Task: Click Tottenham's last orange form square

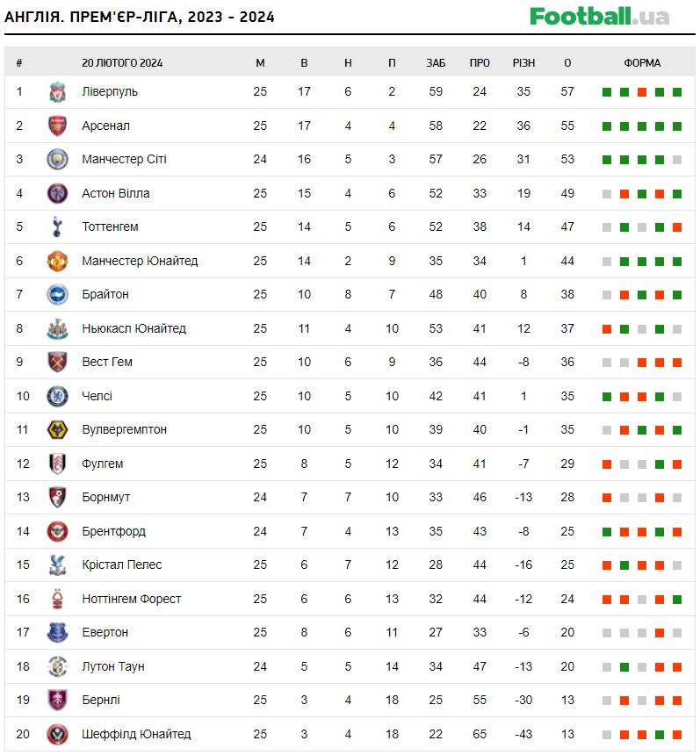Action: coord(677,227)
